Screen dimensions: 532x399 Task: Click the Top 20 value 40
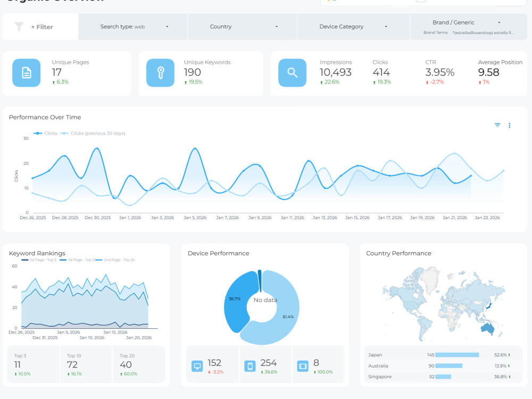126,365
